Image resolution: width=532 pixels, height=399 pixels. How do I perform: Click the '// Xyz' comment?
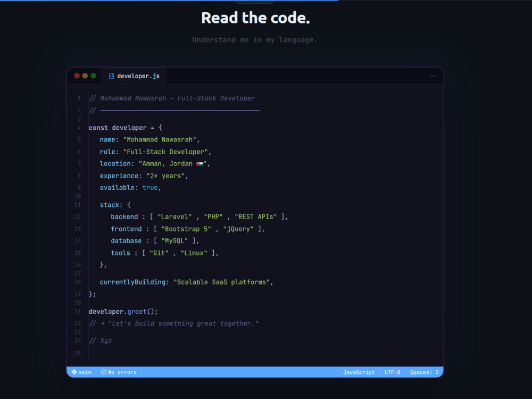(x=100, y=341)
